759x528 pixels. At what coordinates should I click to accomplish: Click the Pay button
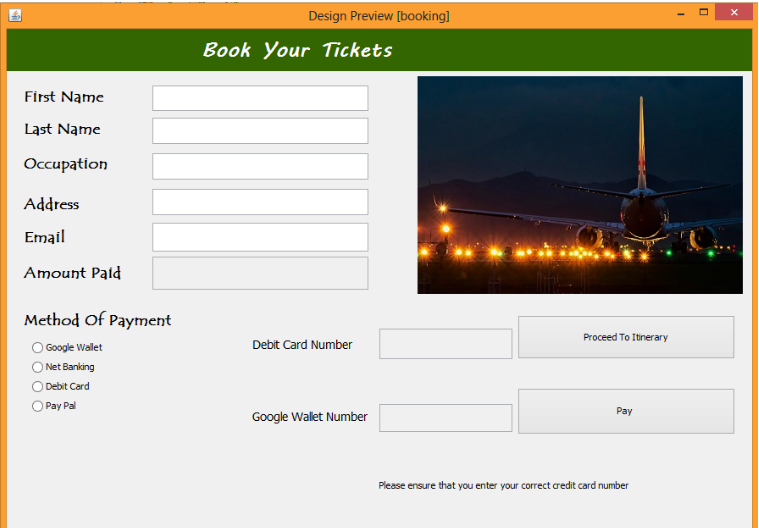(x=626, y=411)
